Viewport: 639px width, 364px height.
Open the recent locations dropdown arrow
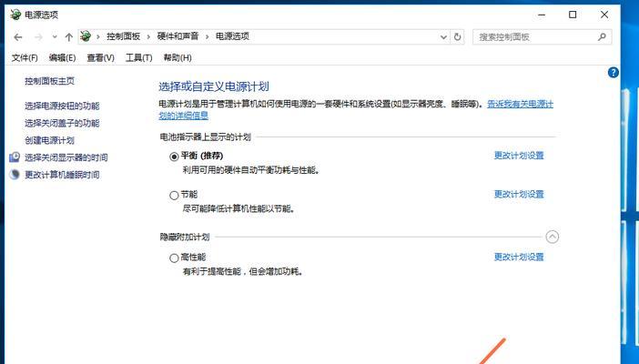point(55,37)
